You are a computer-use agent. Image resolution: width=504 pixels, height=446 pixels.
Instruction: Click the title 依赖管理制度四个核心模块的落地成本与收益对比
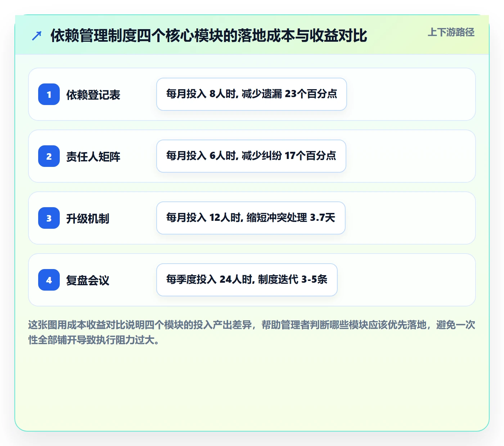click(209, 36)
